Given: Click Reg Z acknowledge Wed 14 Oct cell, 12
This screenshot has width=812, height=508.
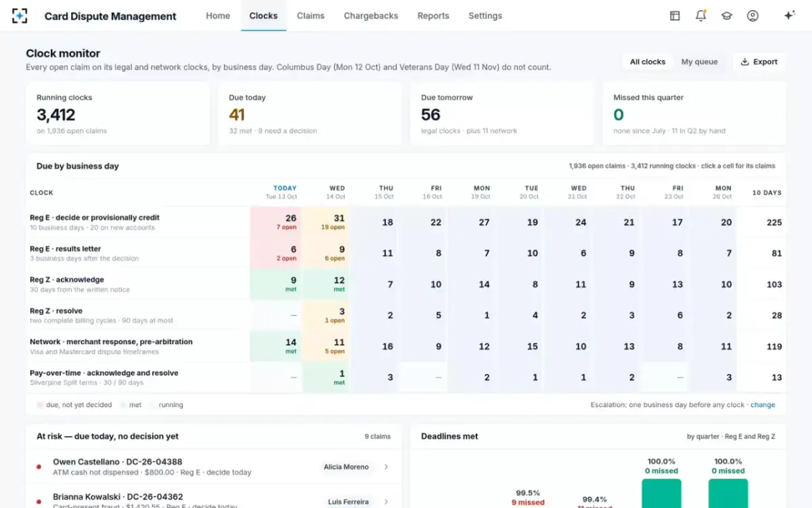Looking at the screenshot, I should point(325,284).
